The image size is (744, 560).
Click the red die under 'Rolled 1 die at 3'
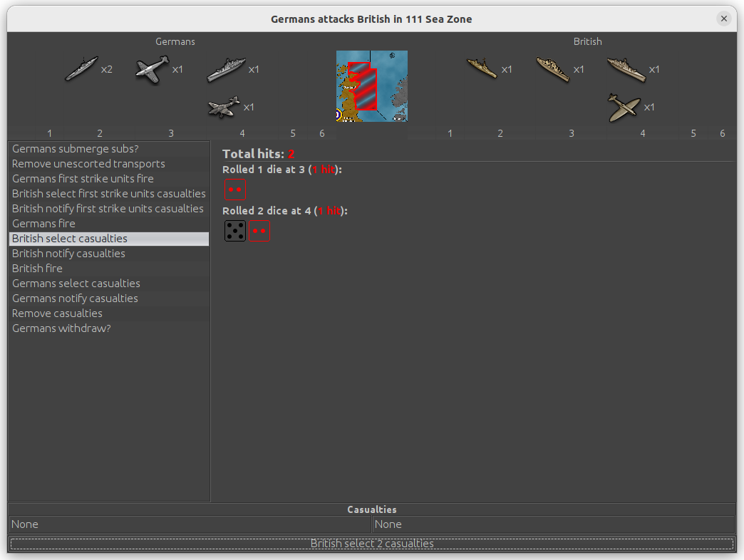(x=235, y=190)
